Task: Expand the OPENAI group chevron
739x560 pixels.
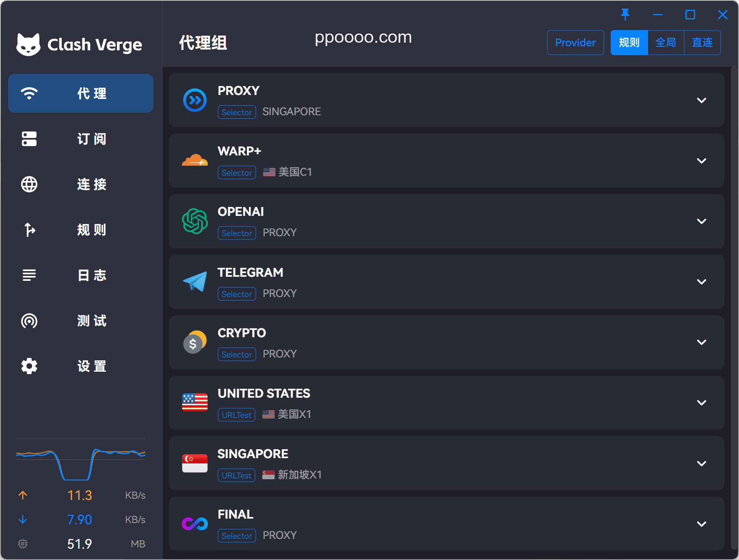Action: point(702,221)
